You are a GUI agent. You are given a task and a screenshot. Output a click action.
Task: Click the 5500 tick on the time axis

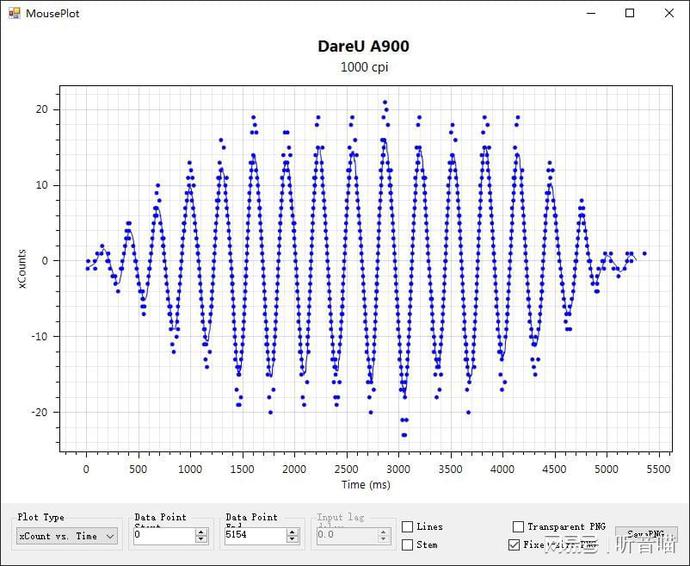click(x=658, y=469)
